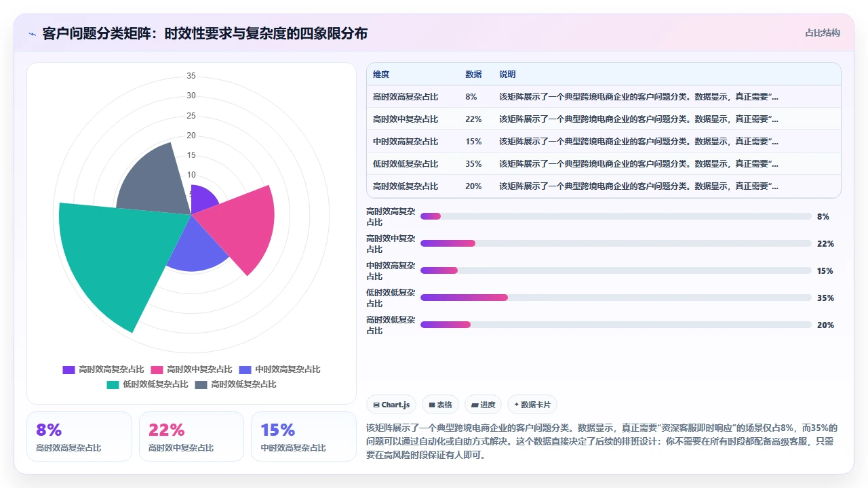Click the small purple polar chart segment

202,200
